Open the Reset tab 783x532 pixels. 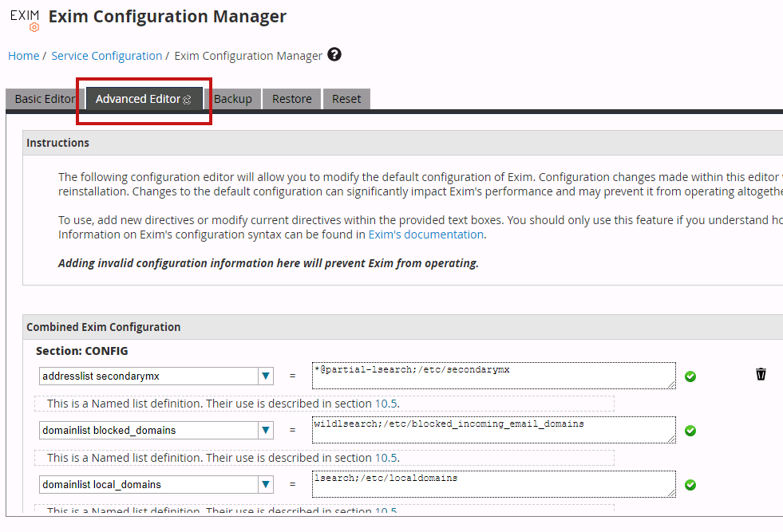346,99
